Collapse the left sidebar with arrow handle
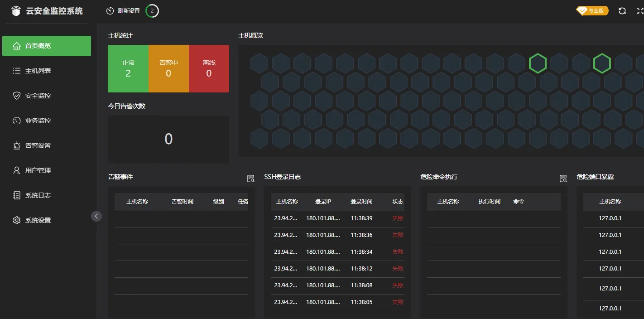This screenshot has width=644, height=319. coord(96,216)
